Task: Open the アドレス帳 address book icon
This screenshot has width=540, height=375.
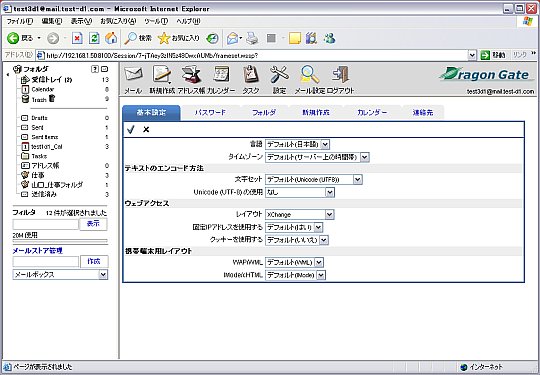Action: pos(191,74)
